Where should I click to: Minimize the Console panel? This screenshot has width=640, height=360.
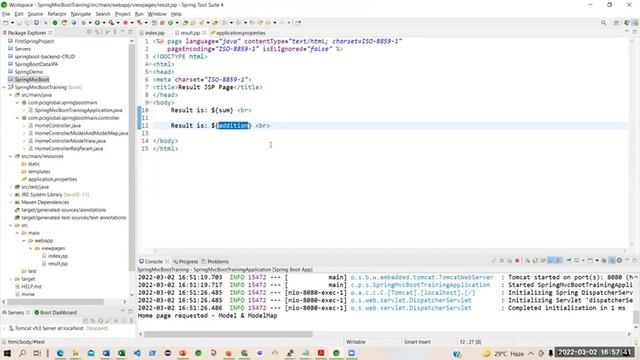pyautogui.click(x=627, y=260)
